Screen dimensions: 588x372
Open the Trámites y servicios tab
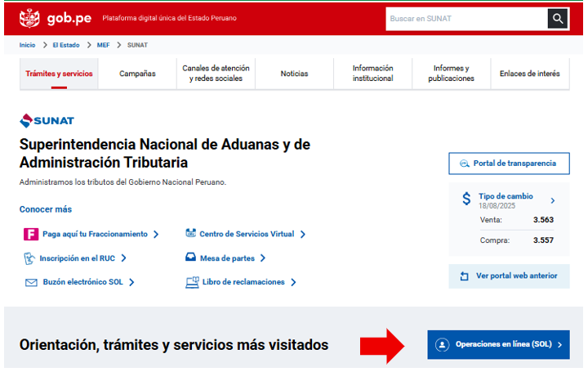click(59, 74)
